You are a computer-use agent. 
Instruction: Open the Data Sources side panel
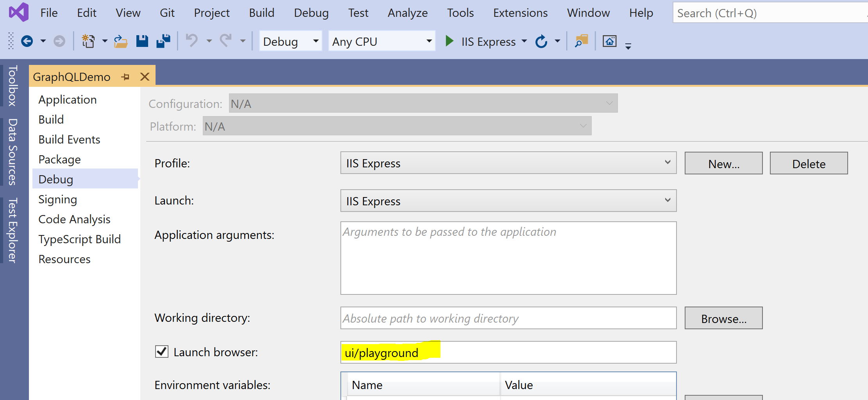pyautogui.click(x=12, y=152)
